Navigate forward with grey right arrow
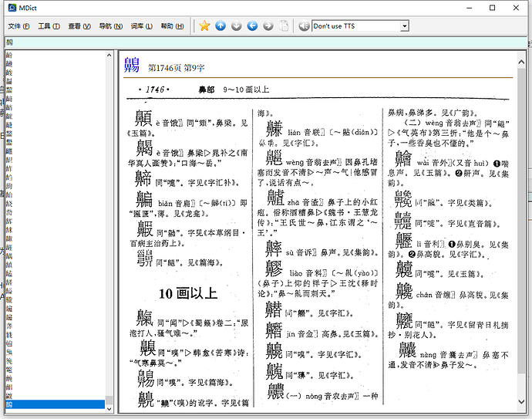The height and width of the screenshot is (419, 532). click(268, 25)
